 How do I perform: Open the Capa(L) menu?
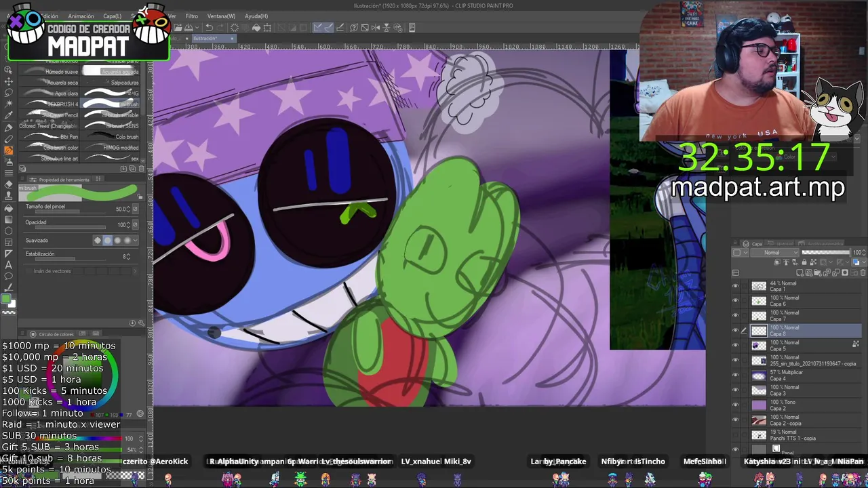tap(113, 16)
